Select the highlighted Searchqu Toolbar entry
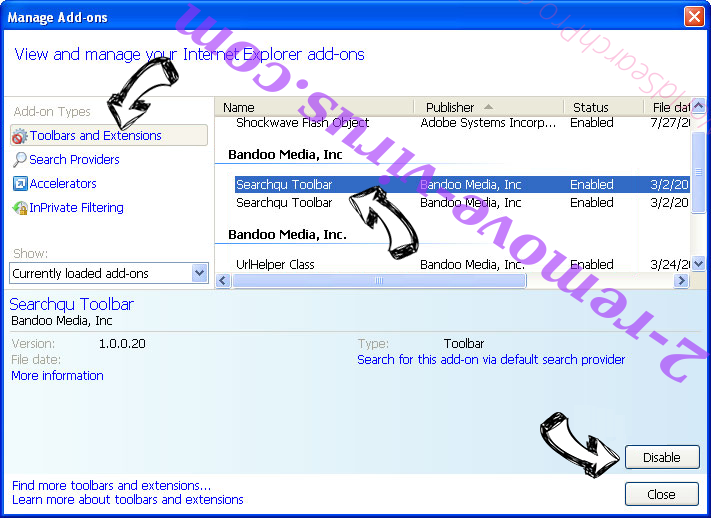This screenshot has height=518, width=711. pos(462,185)
